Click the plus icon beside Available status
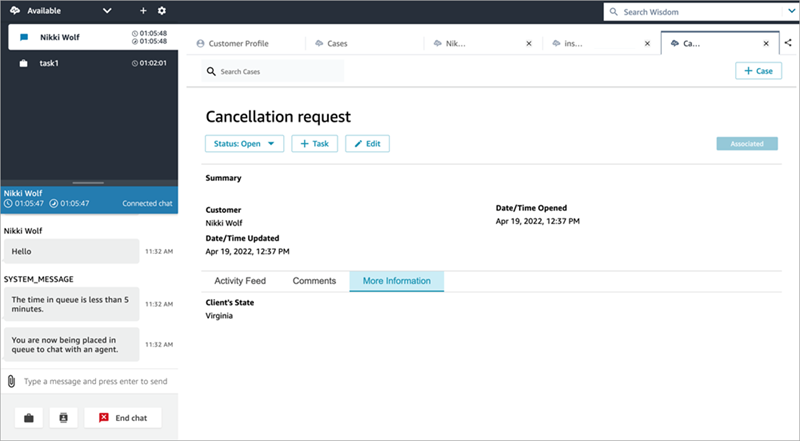 click(143, 11)
